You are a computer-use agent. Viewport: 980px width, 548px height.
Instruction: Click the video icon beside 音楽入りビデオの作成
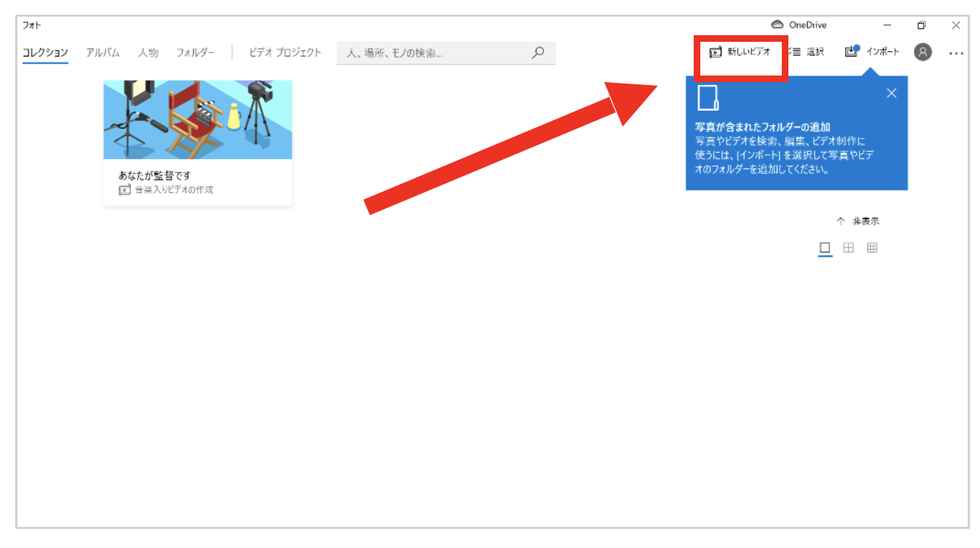tap(125, 190)
